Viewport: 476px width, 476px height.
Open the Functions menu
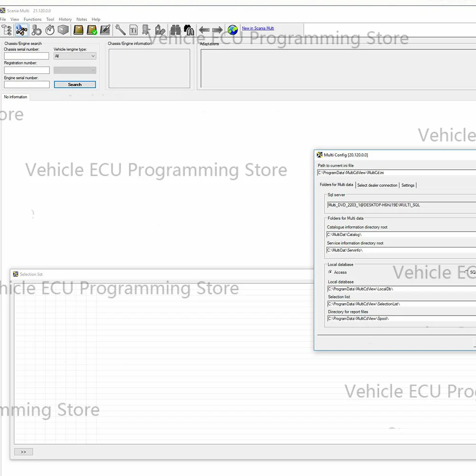click(x=32, y=19)
